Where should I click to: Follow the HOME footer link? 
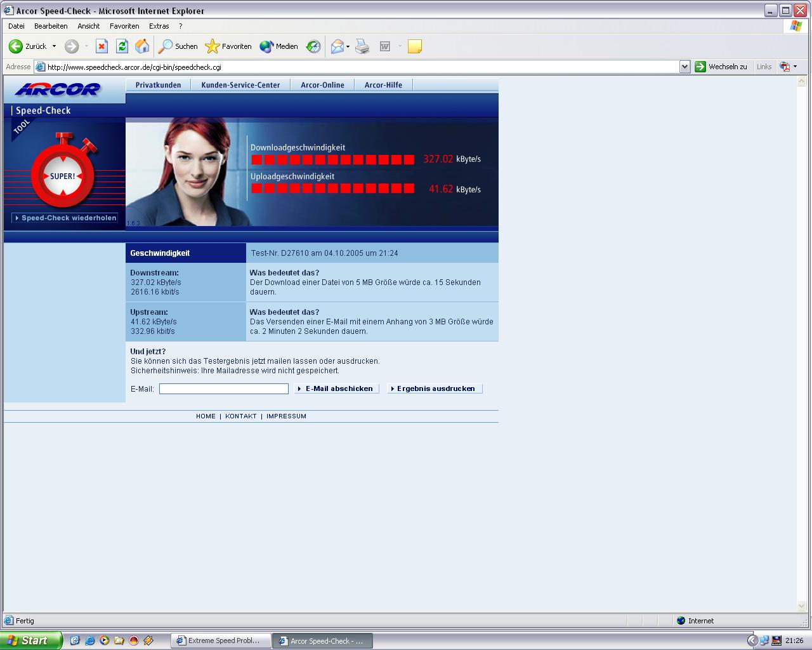[206, 416]
